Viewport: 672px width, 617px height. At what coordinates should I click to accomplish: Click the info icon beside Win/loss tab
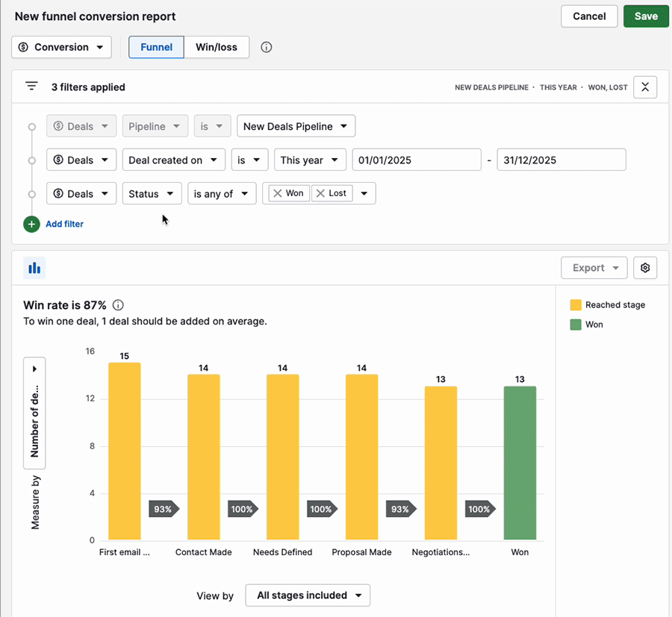pyautogui.click(x=267, y=47)
